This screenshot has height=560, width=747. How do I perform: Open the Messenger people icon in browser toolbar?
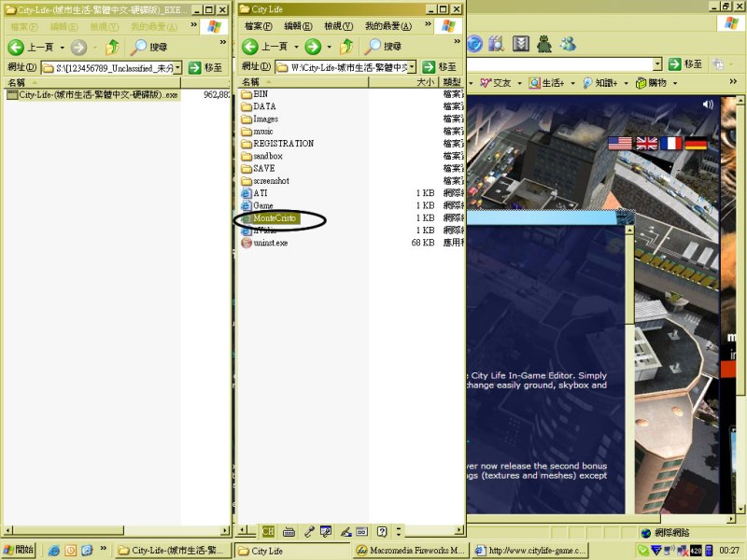coord(568,44)
